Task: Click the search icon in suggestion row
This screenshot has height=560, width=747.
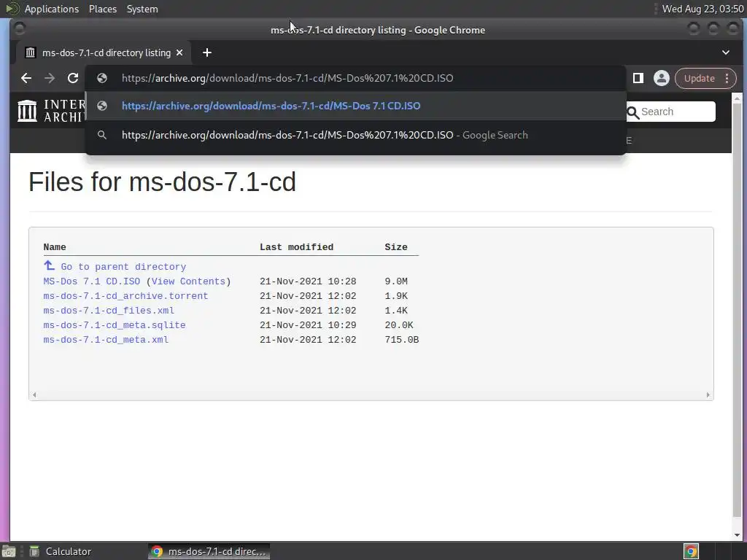Action: pyautogui.click(x=102, y=135)
